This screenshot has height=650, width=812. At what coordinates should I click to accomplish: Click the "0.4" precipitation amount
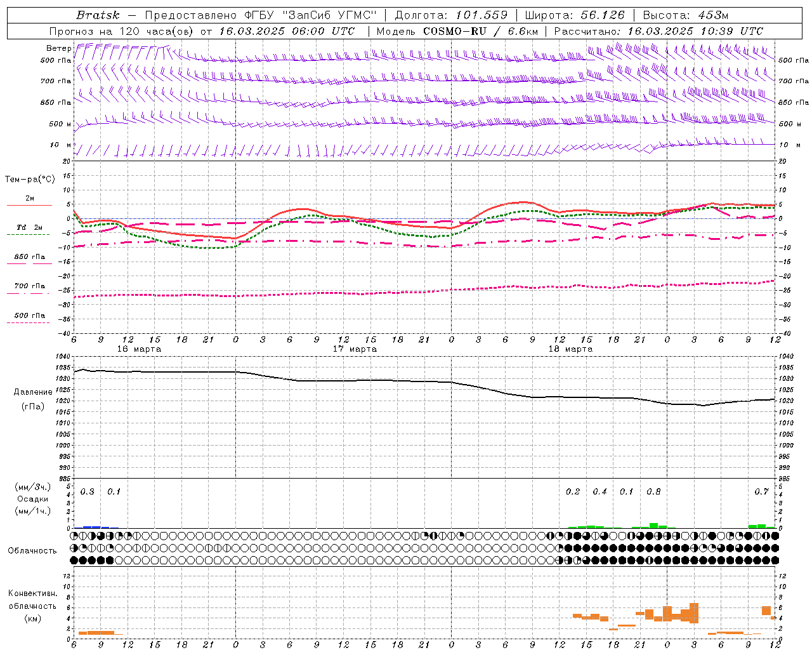point(599,492)
